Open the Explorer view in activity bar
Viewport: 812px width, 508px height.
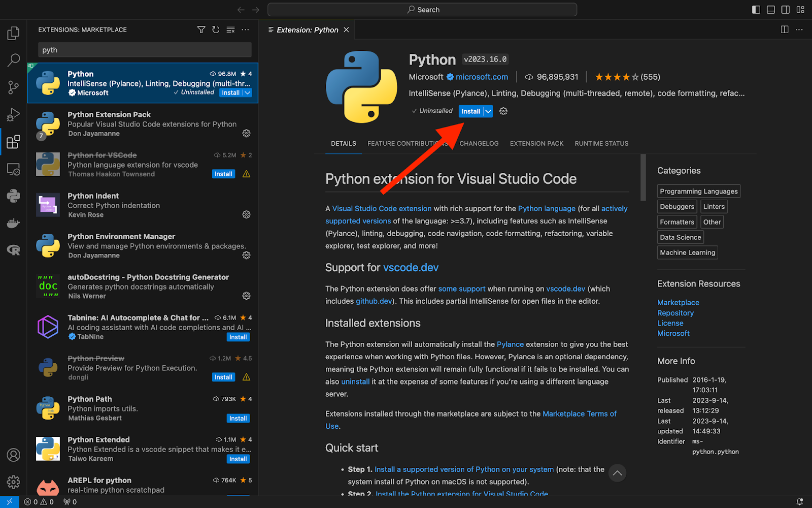click(x=13, y=34)
